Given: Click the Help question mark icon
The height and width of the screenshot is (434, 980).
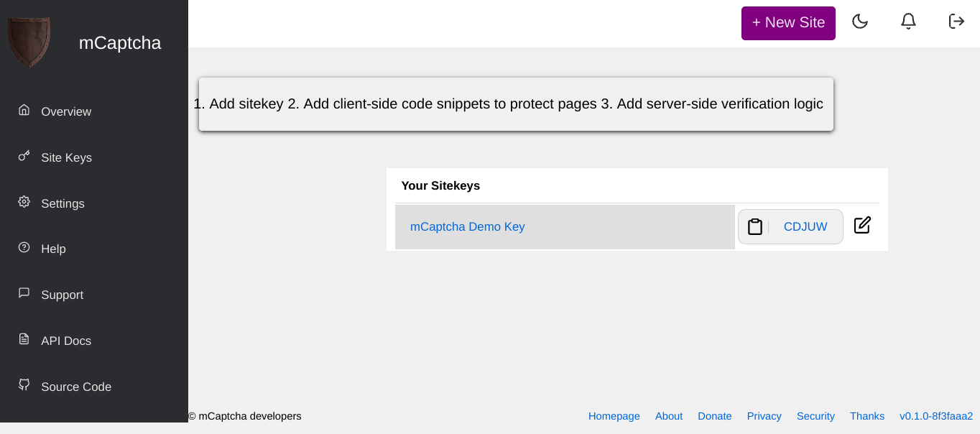Looking at the screenshot, I should coord(24,248).
